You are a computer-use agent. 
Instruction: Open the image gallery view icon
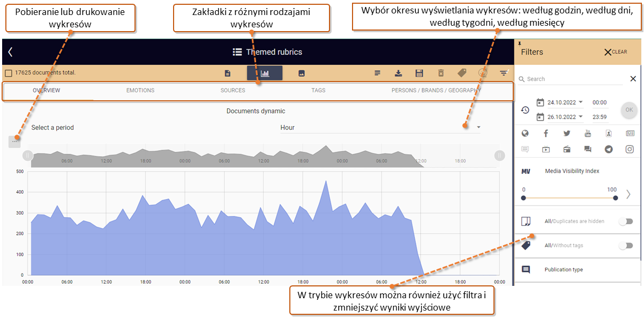point(302,73)
